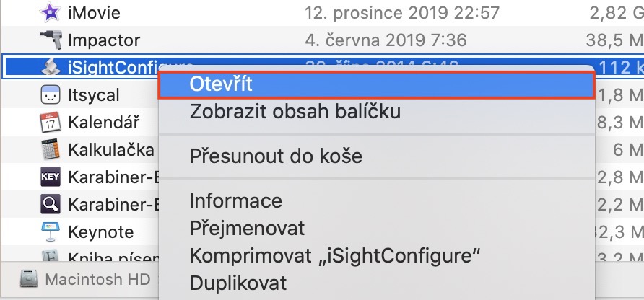Screen dimensions: 644x300
Task: Open Informace from the context menu
Action: tap(235, 200)
